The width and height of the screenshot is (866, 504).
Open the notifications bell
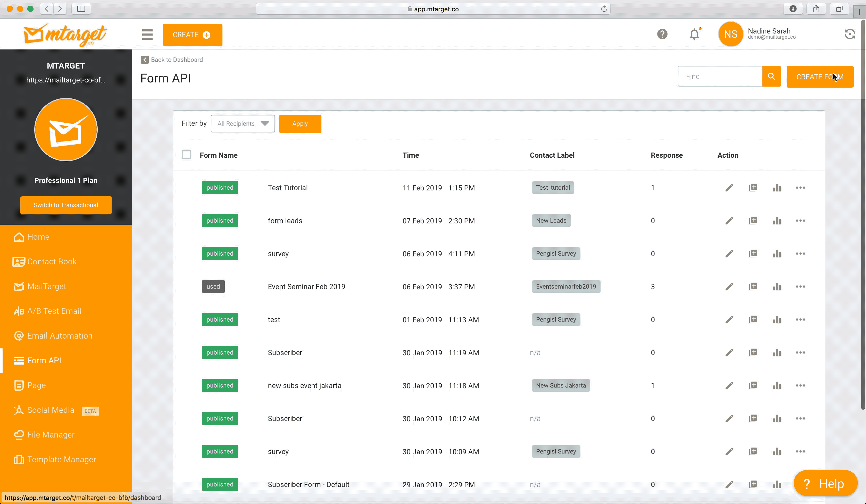pyautogui.click(x=694, y=34)
